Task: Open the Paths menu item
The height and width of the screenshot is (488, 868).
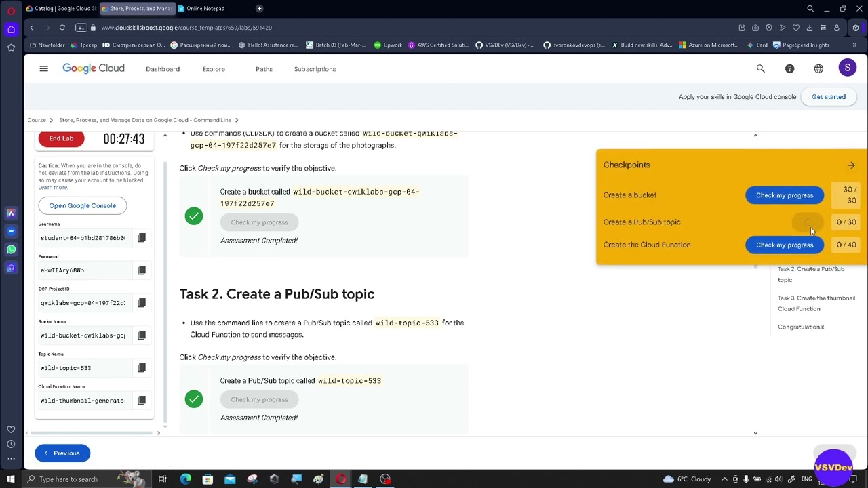Action: tap(264, 69)
